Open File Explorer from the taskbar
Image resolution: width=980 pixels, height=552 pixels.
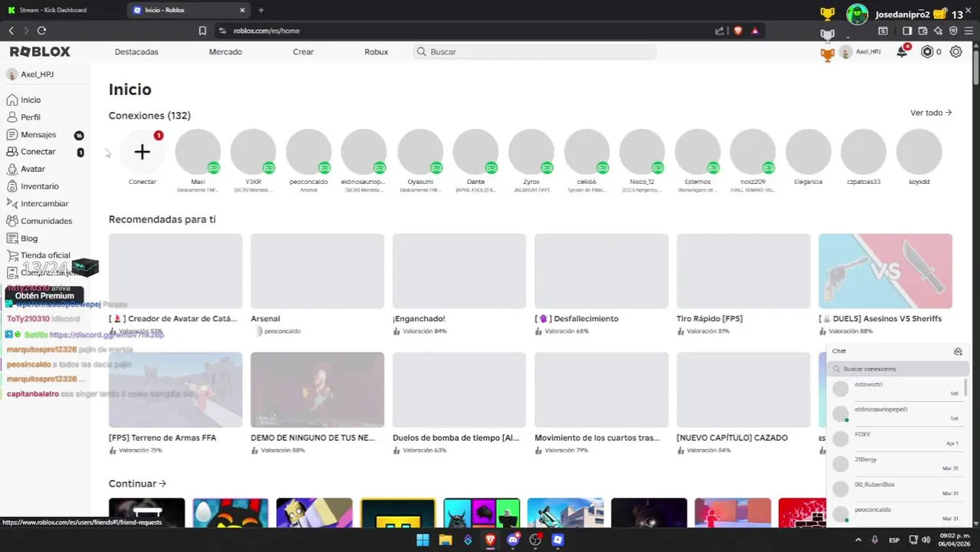pos(445,540)
